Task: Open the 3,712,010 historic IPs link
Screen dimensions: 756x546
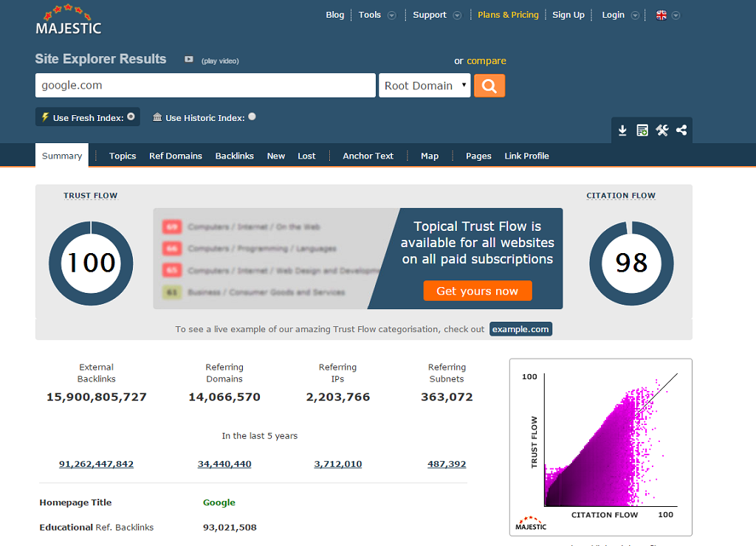Action: [338, 464]
